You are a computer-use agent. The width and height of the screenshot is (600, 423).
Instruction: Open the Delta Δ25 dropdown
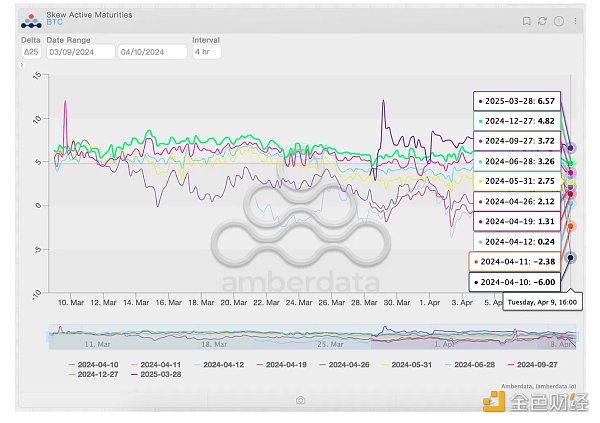[x=30, y=51]
